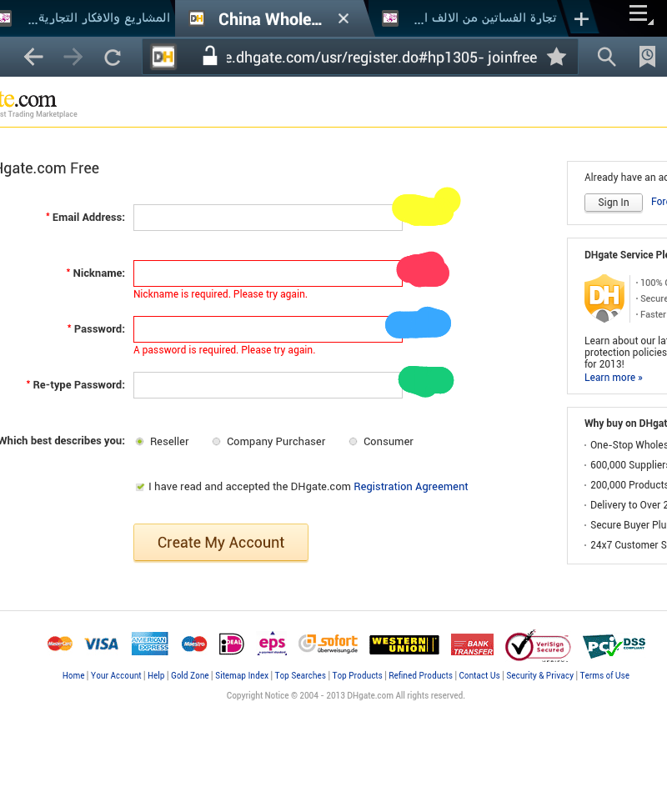
Task: Reload the page with refresh icon
Action: pyautogui.click(x=113, y=57)
